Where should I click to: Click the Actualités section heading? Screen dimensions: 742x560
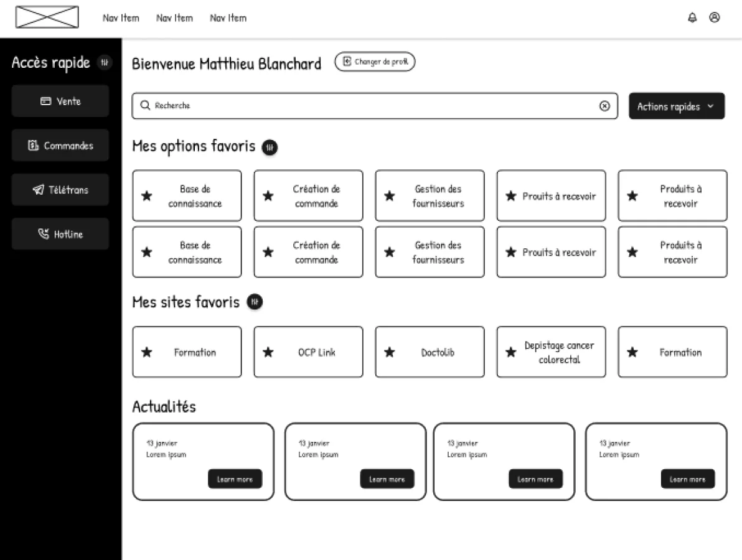coord(164,407)
